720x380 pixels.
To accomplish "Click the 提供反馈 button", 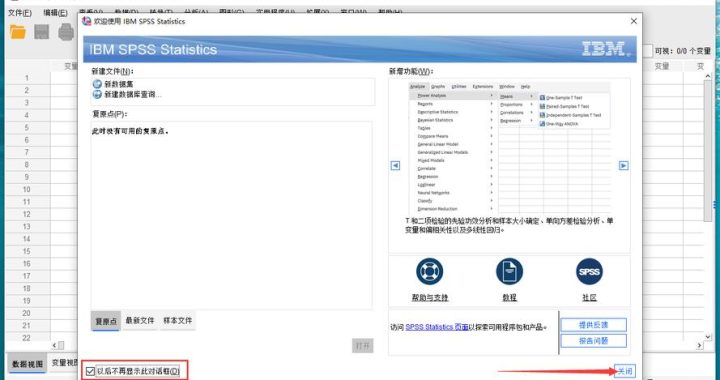I will click(593, 325).
